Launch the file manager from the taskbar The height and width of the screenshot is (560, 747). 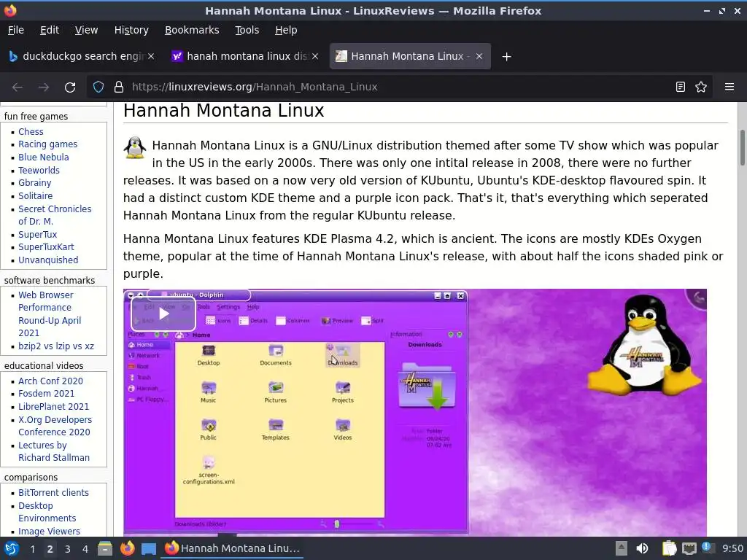click(x=105, y=548)
